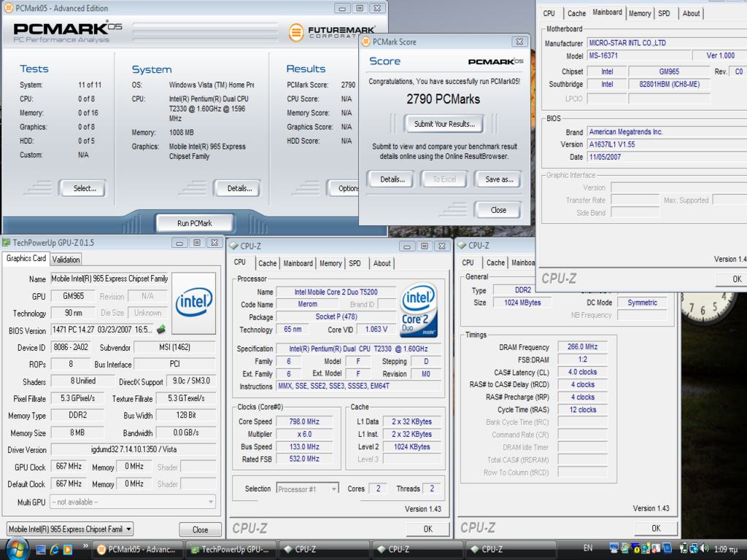Click OK in CPU-Z processor window

tap(428, 529)
